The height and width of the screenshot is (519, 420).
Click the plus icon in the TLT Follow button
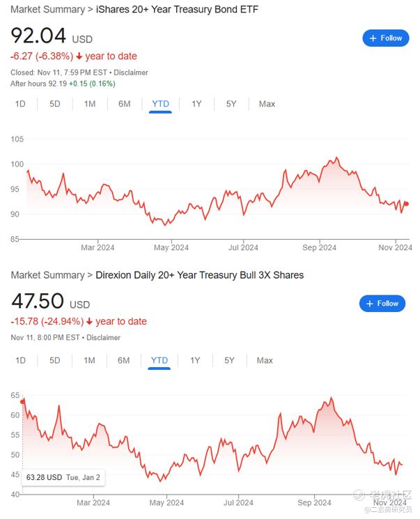(373, 38)
